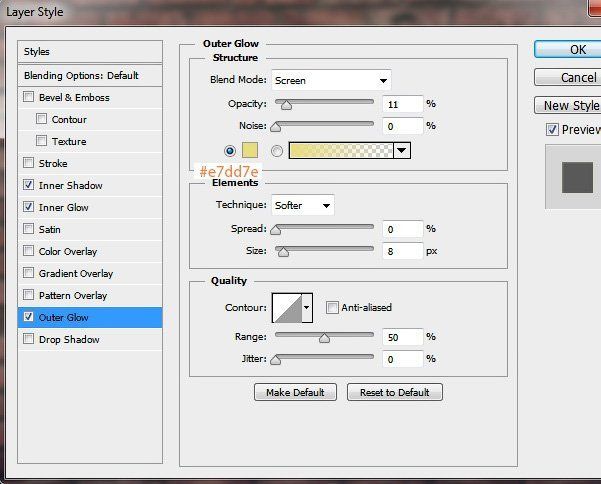
Task: Click the glow gradient preview bar
Action: (340, 150)
